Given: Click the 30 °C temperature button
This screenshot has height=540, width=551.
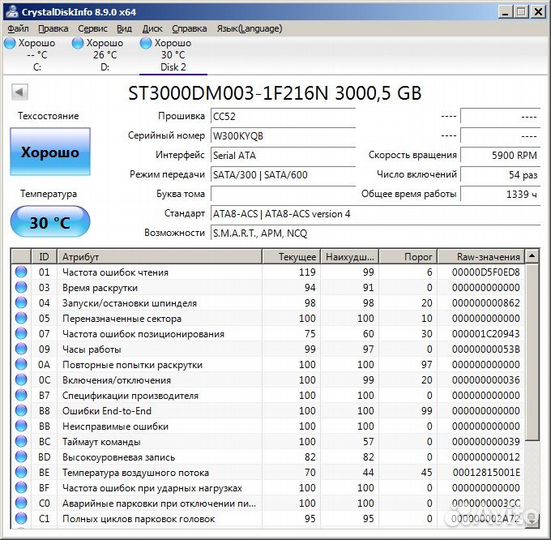Looking at the screenshot, I should pyautogui.click(x=50, y=222).
